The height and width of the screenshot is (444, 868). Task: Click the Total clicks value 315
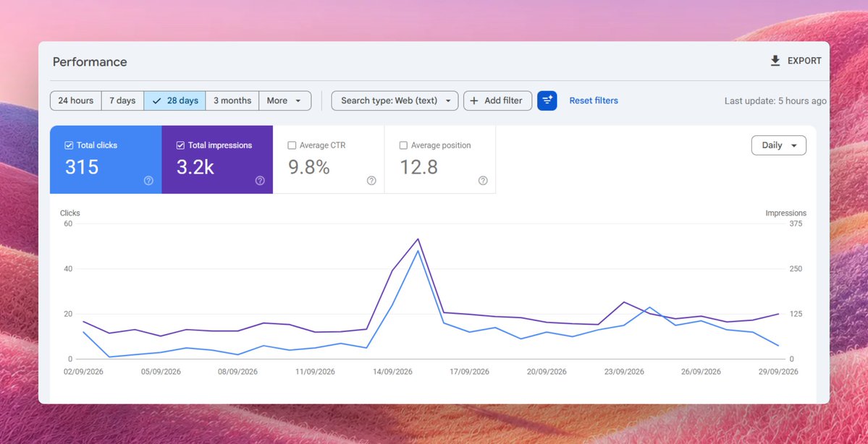click(82, 167)
